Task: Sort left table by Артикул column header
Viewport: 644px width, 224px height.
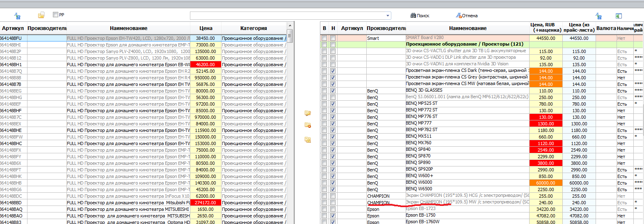Action: tap(13, 28)
